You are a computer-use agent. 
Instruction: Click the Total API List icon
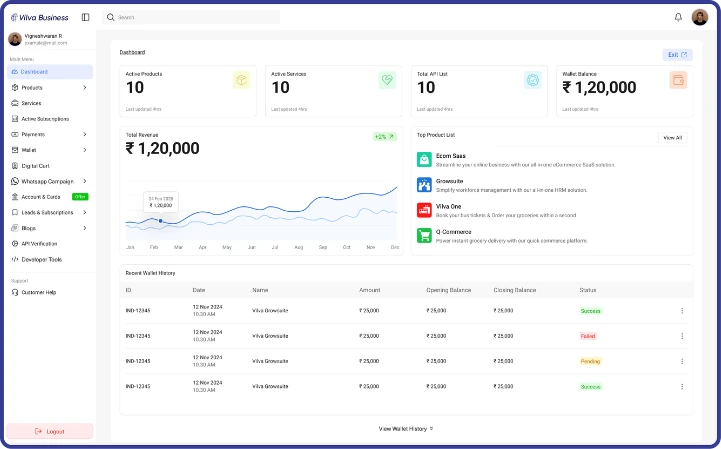pos(532,80)
